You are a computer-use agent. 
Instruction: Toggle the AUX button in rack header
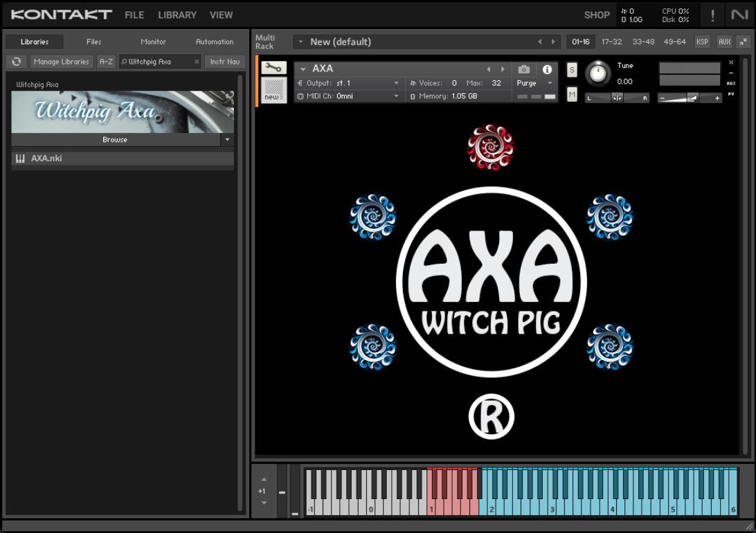pyautogui.click(x=724, y=42)
